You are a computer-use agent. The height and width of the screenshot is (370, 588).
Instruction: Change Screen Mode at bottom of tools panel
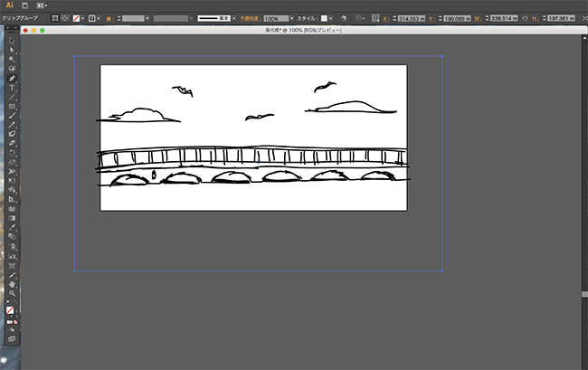(x=12, y=339)
